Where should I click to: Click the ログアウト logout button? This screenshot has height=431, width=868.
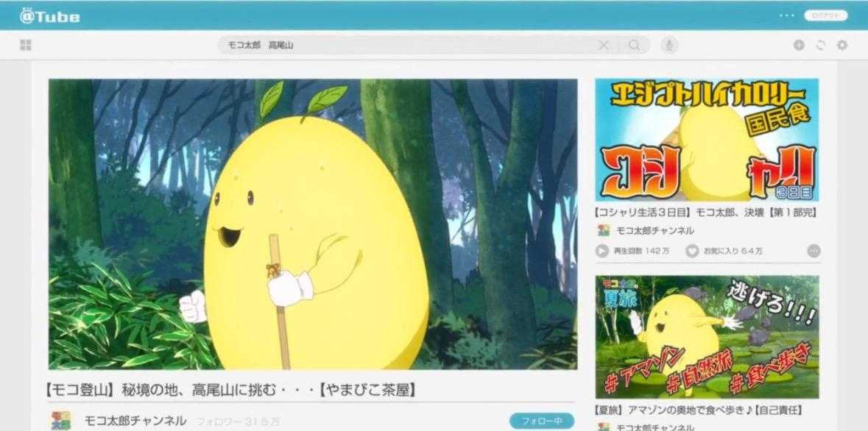(825, 15)
